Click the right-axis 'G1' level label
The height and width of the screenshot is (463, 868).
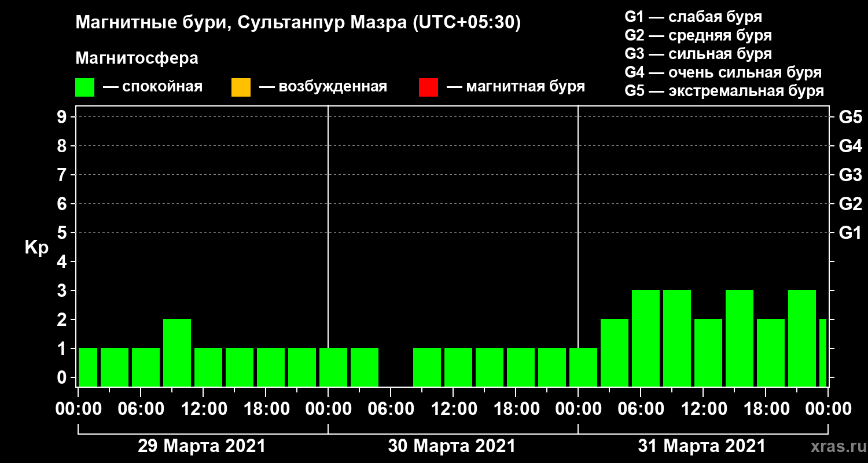[850, 233]
